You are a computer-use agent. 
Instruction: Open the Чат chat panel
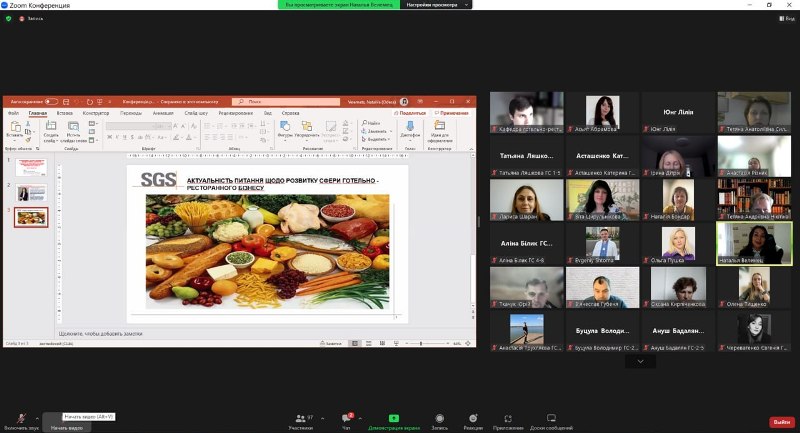(347, 418)
